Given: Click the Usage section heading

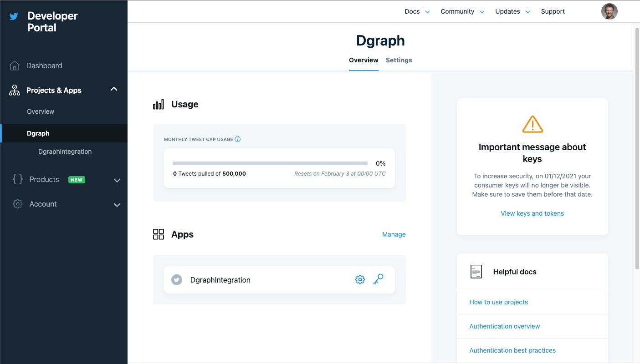Looking at the screenshot, I should click(185, 104).
